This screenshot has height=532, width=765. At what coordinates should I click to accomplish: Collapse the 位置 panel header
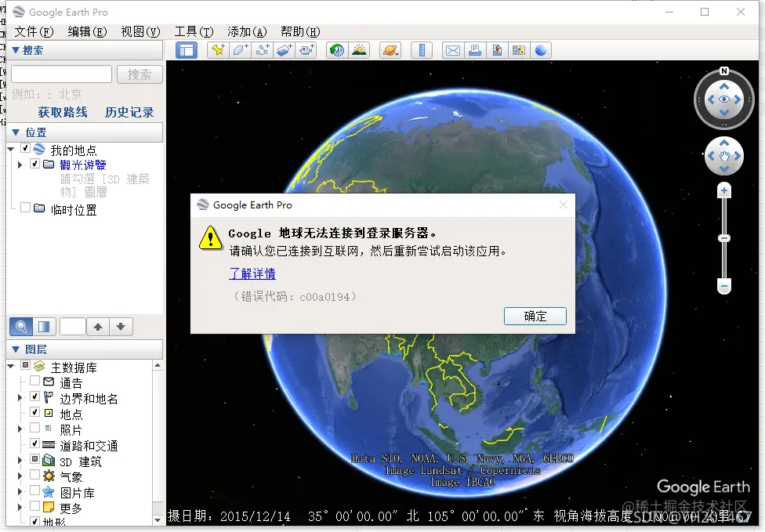tap(85, 132)
